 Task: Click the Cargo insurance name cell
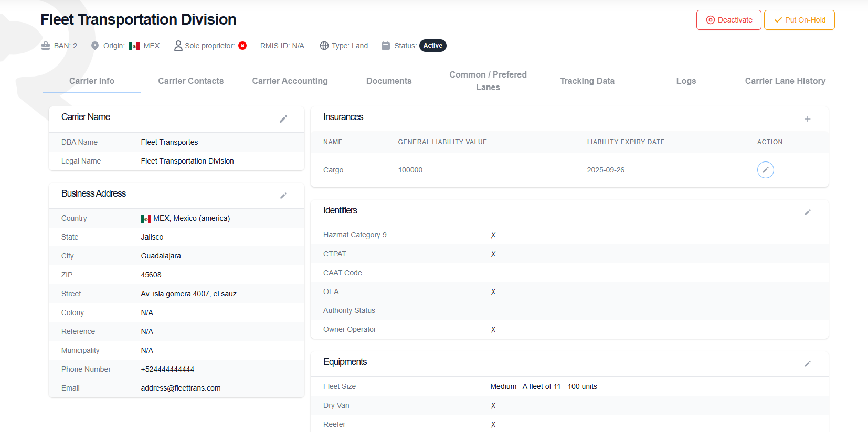[333, 170]
